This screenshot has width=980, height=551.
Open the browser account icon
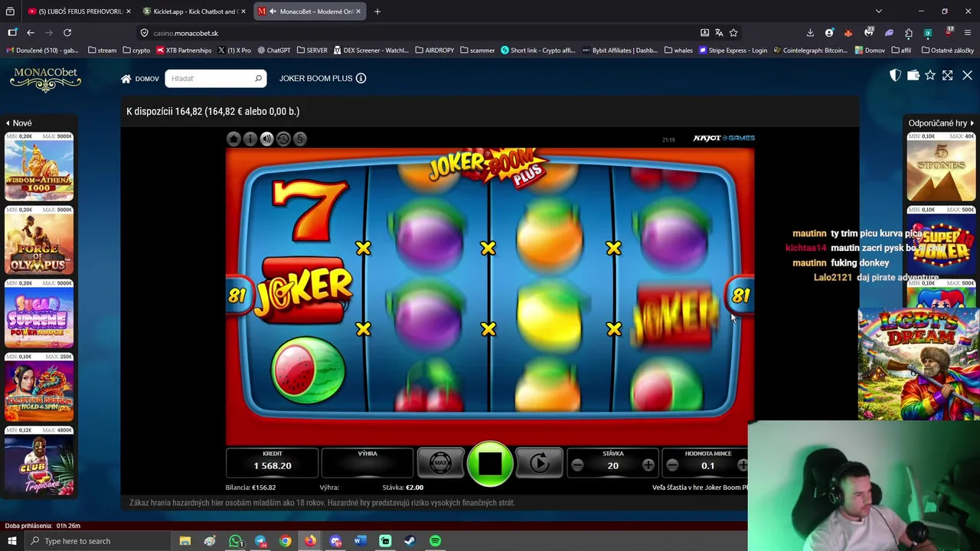[829, 33]
